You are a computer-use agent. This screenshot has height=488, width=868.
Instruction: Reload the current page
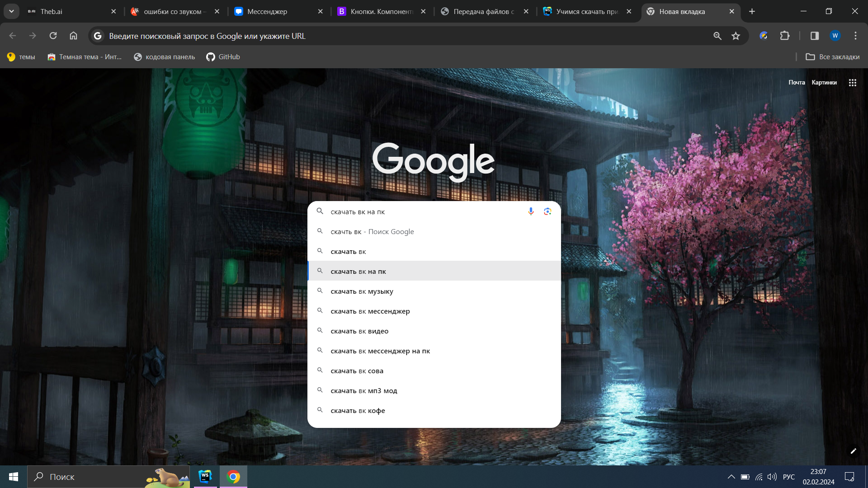(x=53, y=36)
